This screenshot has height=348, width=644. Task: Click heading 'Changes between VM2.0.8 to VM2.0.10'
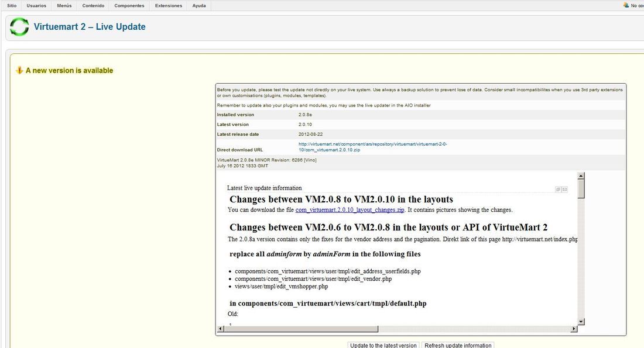point(341,199)
